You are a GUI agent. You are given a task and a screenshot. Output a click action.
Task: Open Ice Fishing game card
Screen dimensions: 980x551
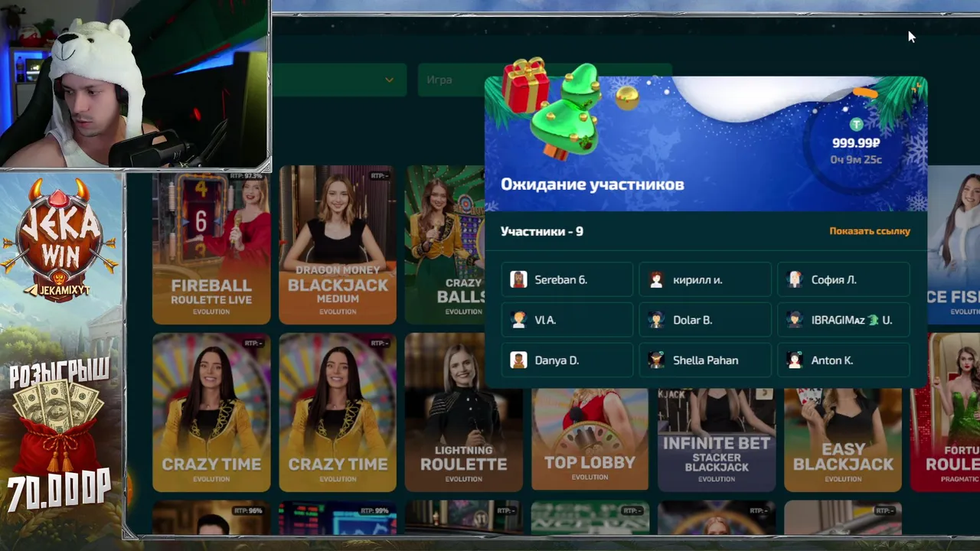pyautogui.click(x=954, y=245)
